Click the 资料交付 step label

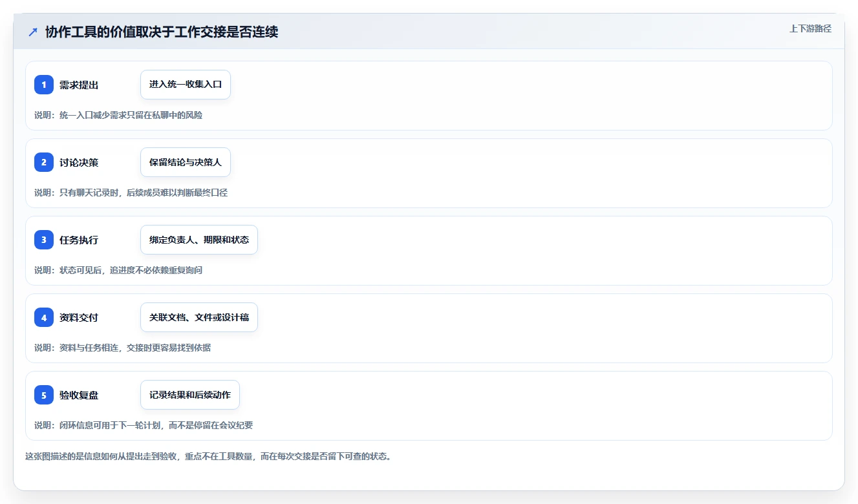pyautogui.click(x=79, y=317)
